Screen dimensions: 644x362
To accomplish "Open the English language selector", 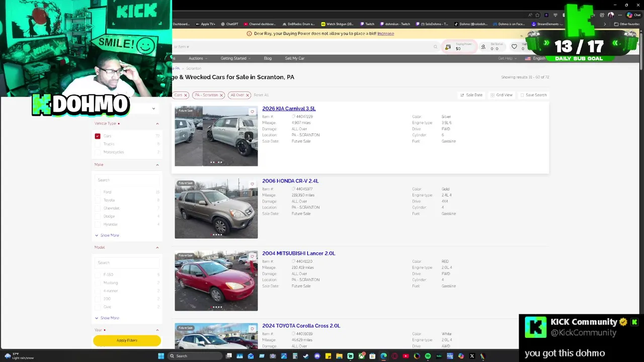I will (x=536, y=58).
